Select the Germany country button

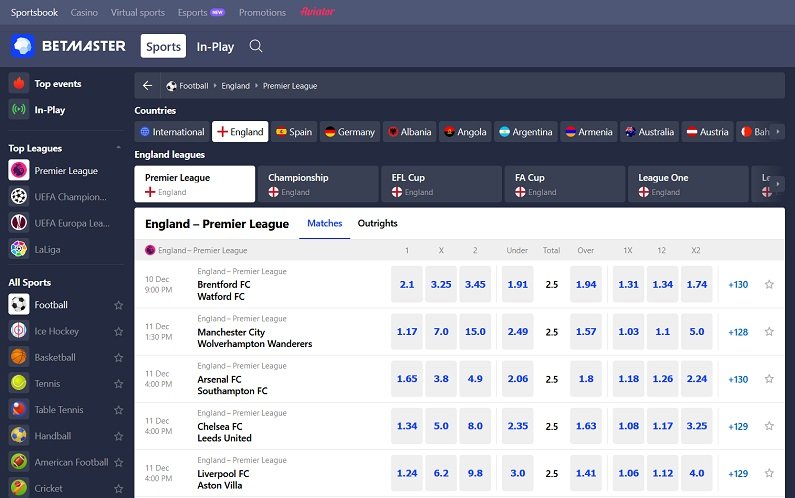point(349,132)
